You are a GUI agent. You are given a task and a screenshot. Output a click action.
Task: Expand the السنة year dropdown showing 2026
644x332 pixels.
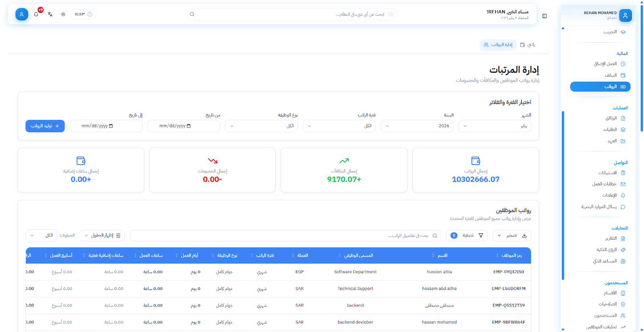click(417, 126)
